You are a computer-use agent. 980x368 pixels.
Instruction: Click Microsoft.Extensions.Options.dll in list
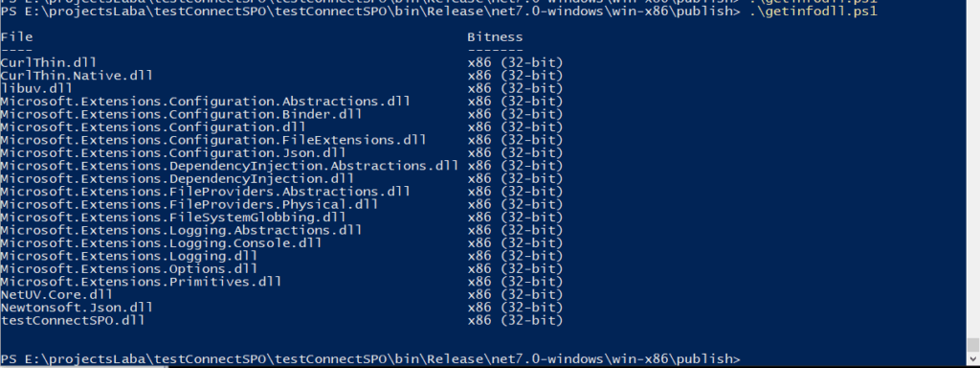click(129, 269)
